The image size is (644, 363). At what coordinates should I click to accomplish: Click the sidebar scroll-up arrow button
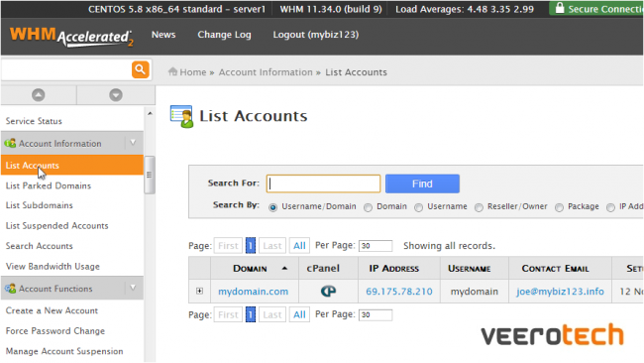coord(39,95)
